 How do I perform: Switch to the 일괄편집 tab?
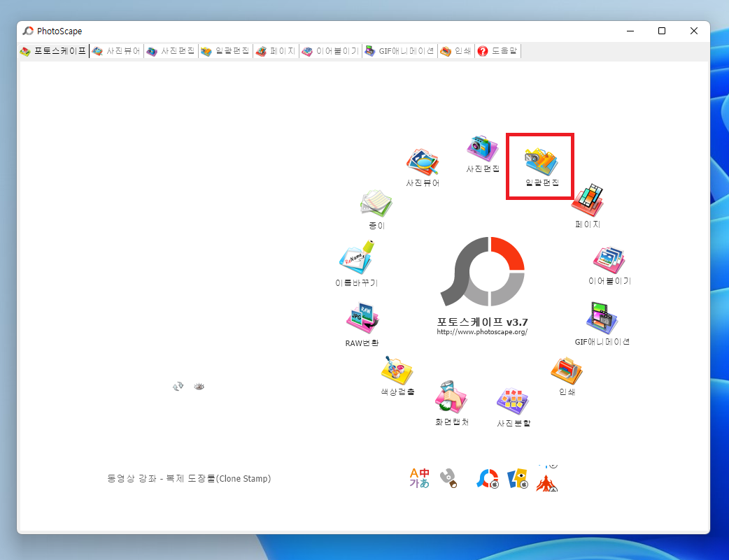[225, 50]
